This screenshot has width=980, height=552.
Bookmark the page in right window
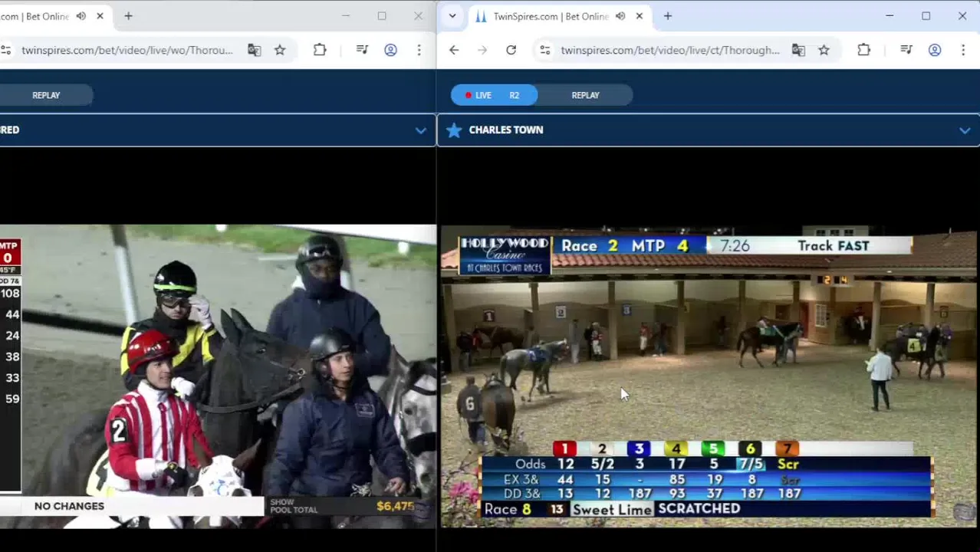(x=824, y=50)
